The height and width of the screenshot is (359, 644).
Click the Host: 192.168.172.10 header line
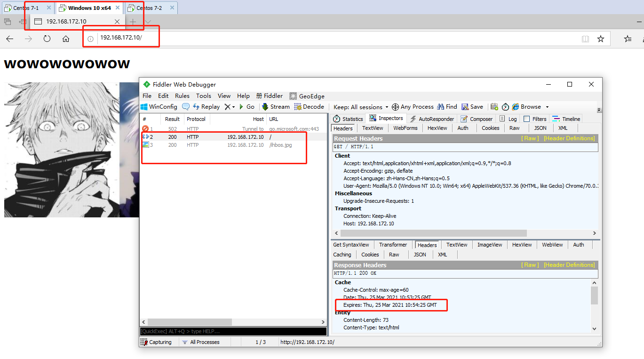[368, 223]
